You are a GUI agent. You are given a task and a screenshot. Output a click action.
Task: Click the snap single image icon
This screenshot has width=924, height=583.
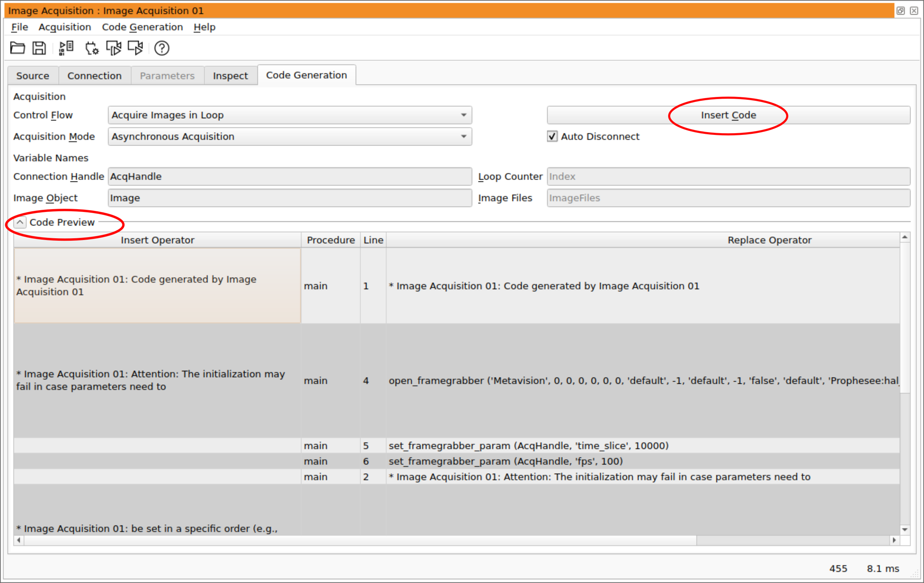click(x=114, y=48)
